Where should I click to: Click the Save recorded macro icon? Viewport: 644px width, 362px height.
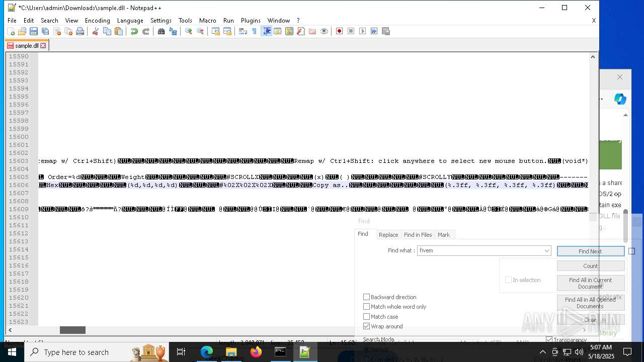pos(386,31)
